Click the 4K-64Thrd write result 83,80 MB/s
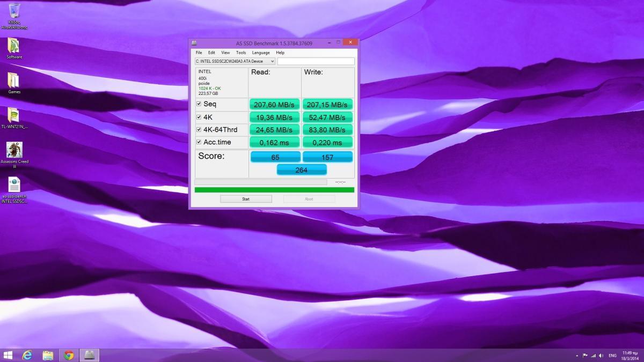The width and height of the screenshot is (644, 362). (327, 130)
